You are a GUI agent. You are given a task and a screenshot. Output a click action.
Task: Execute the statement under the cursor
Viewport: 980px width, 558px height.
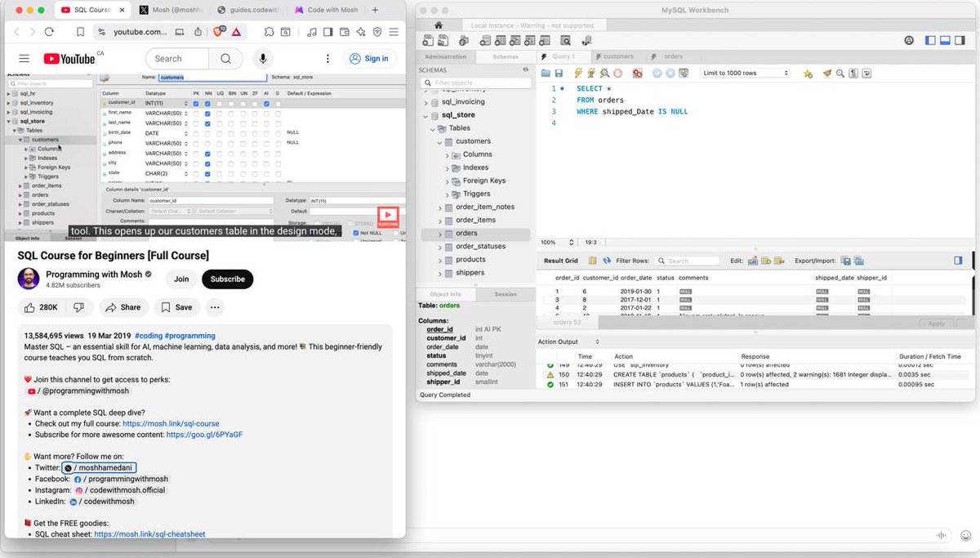(x=590, y=74)
